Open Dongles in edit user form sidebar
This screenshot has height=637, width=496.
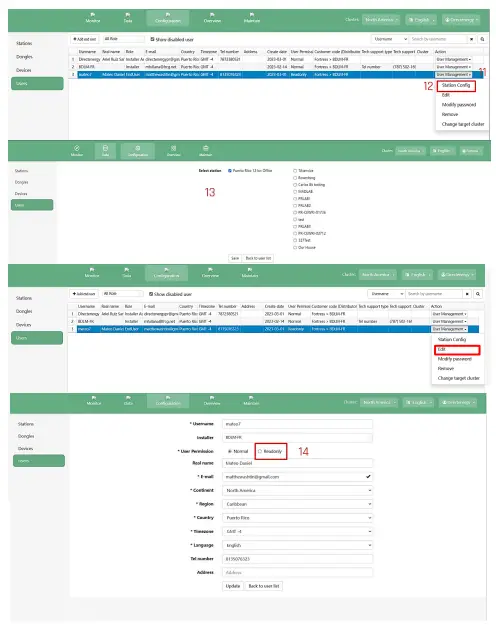click(x=26, y=436)
